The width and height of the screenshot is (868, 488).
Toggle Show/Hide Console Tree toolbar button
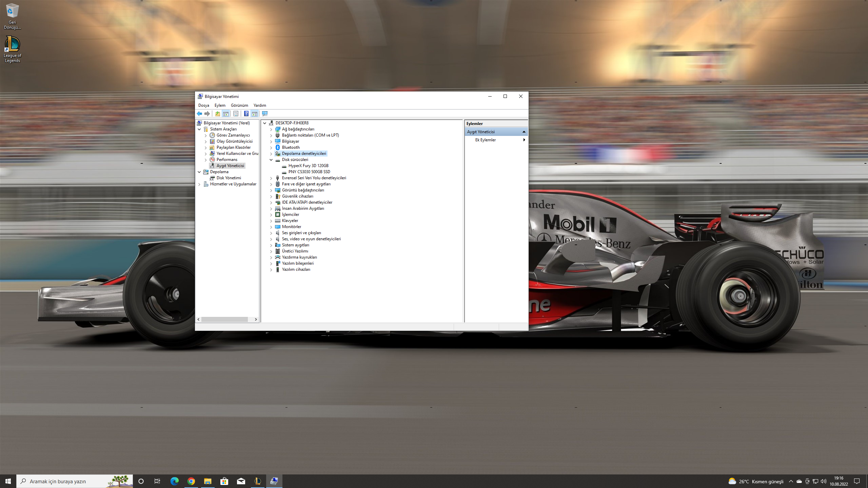point(225,114)
